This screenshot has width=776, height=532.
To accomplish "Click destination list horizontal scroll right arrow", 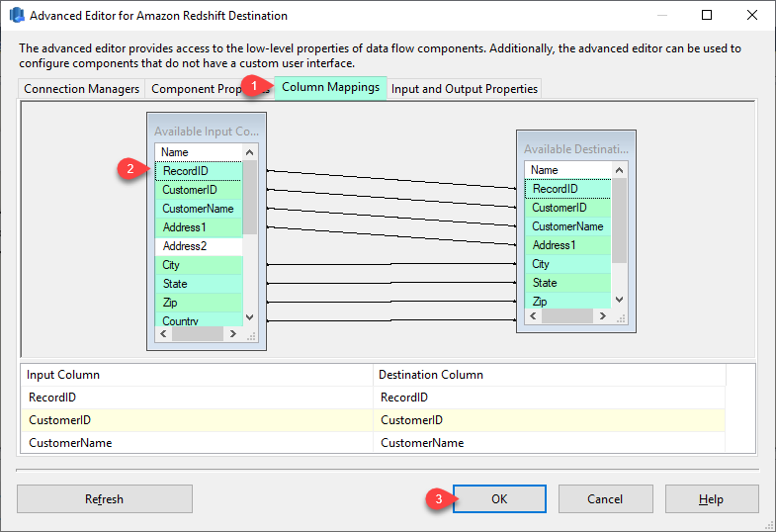I will point(602,316).
